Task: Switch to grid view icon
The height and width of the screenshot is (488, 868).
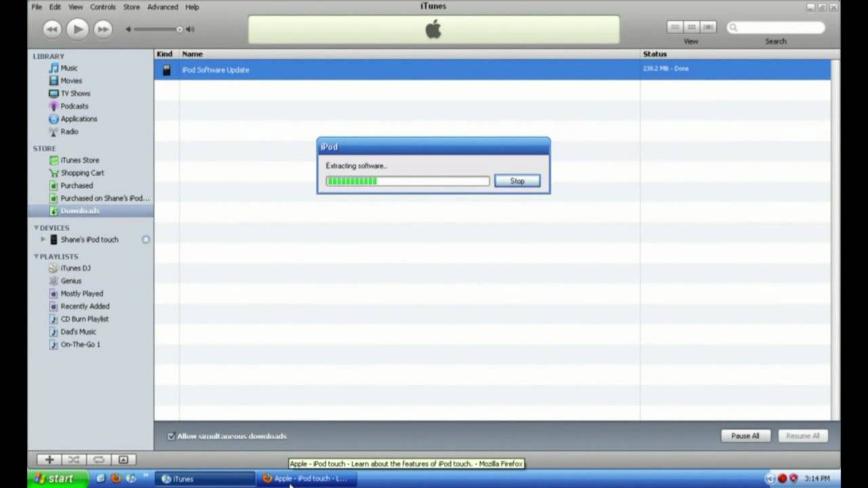Action: click(692, 27)
